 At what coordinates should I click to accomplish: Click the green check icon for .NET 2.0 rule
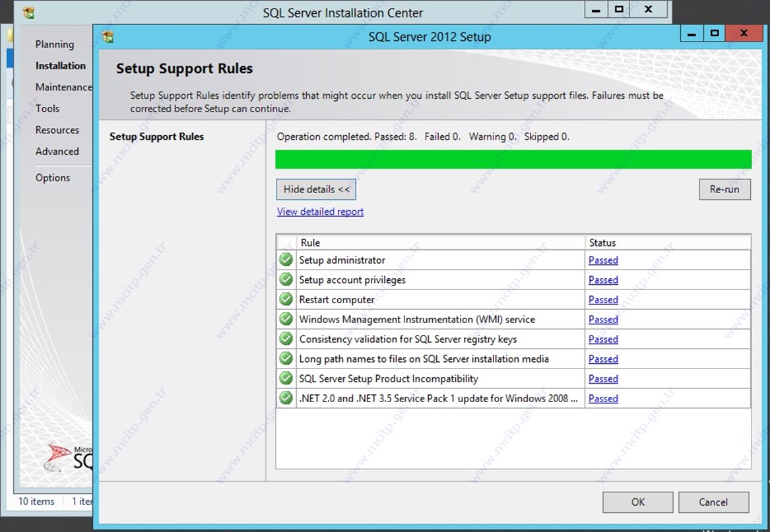(x=286, y=398)
